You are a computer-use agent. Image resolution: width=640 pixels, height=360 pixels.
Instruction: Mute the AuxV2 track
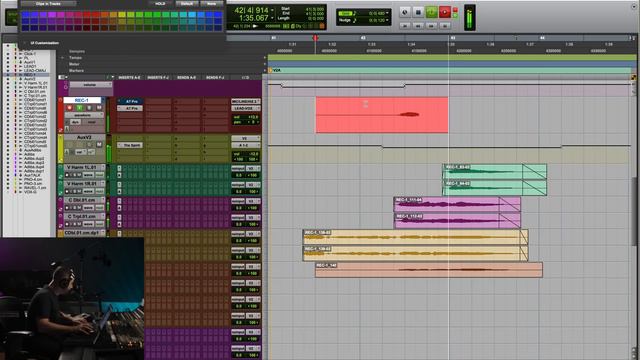pos(99,145)
